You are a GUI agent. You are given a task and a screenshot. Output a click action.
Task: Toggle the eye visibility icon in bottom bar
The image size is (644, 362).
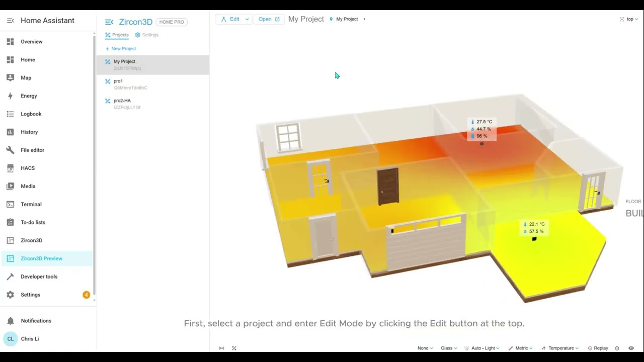tap(631, 348)
